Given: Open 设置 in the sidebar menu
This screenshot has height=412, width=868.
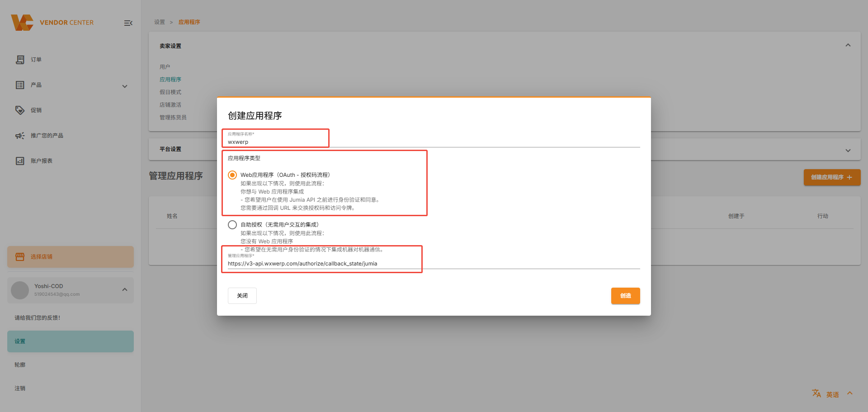Looking at the screenshot, I should click(x=70, y=341).
